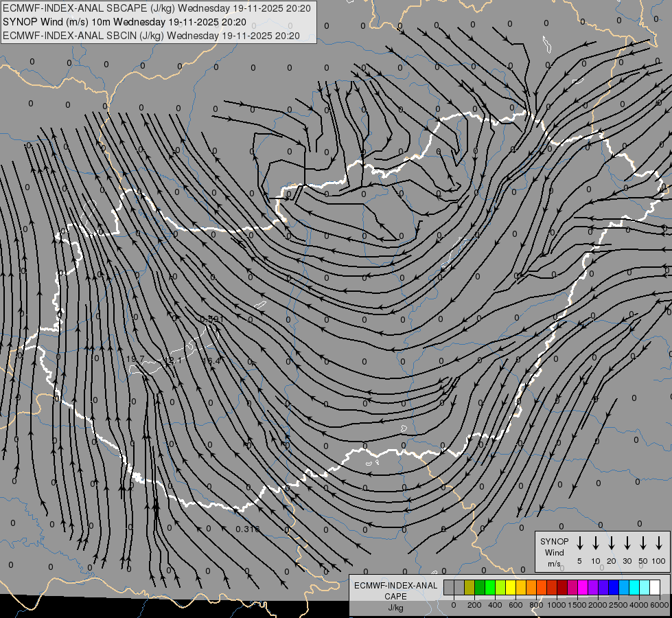Click the 50 m/s wind arrow in legend
Image resolution: width=672 pixels, height=618 pixels.
(643, 543)
